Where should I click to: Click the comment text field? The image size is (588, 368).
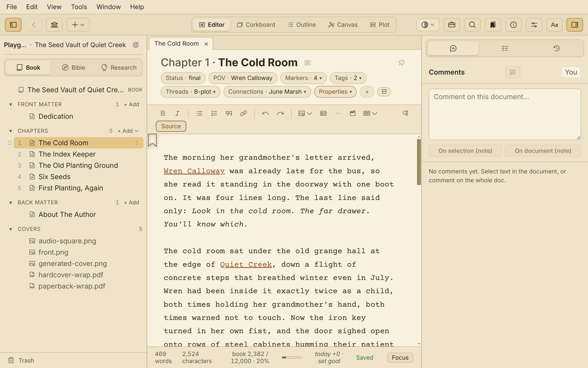click(x=505, y=114)
